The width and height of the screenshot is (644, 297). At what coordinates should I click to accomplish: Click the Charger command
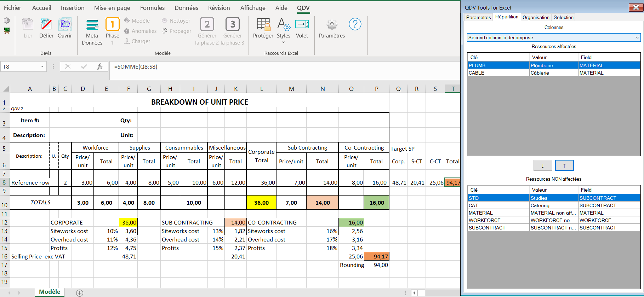137,41
